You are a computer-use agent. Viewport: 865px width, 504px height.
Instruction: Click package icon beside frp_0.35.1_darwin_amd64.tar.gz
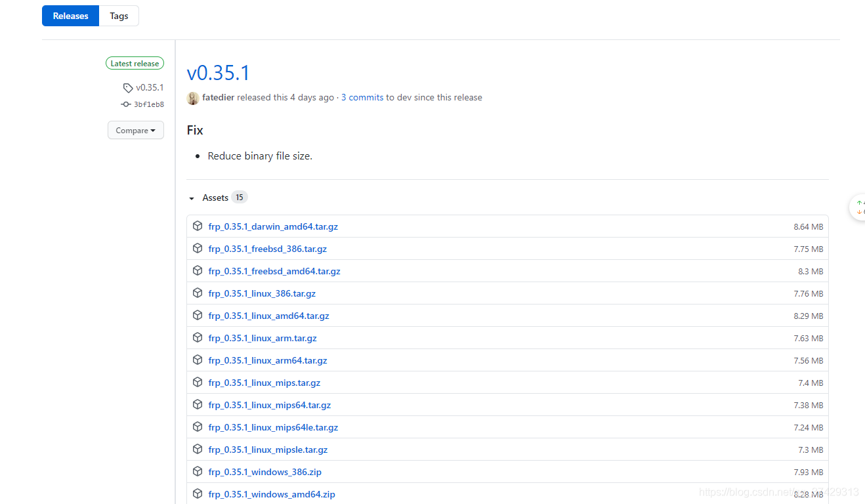(198, 226)
